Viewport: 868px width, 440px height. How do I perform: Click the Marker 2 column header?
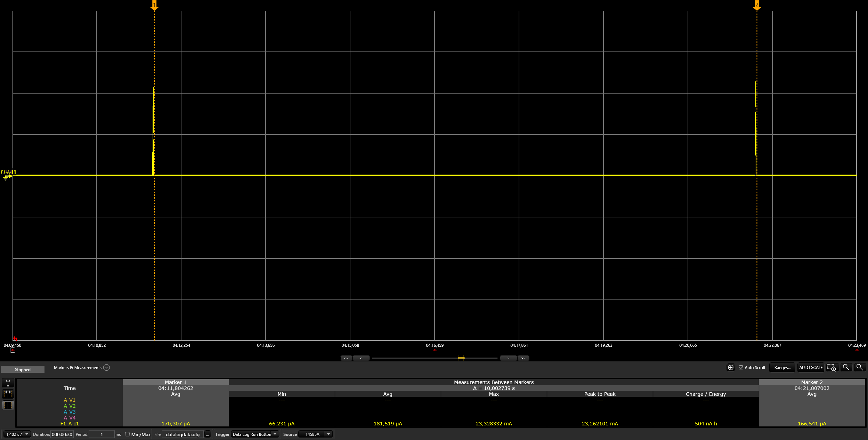(812, 382)
